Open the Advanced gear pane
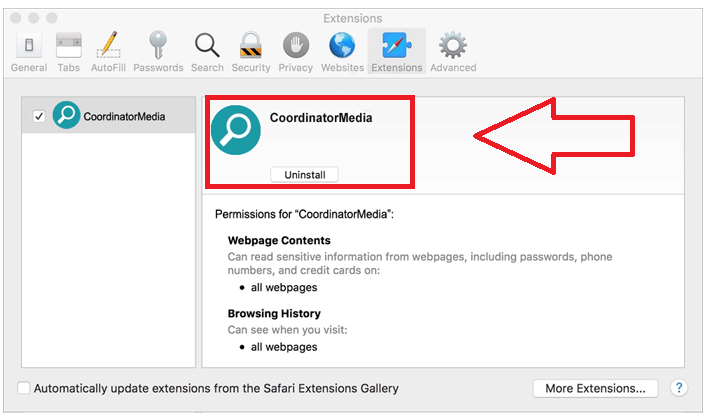 pyautogui.click(x=453, y=52)
